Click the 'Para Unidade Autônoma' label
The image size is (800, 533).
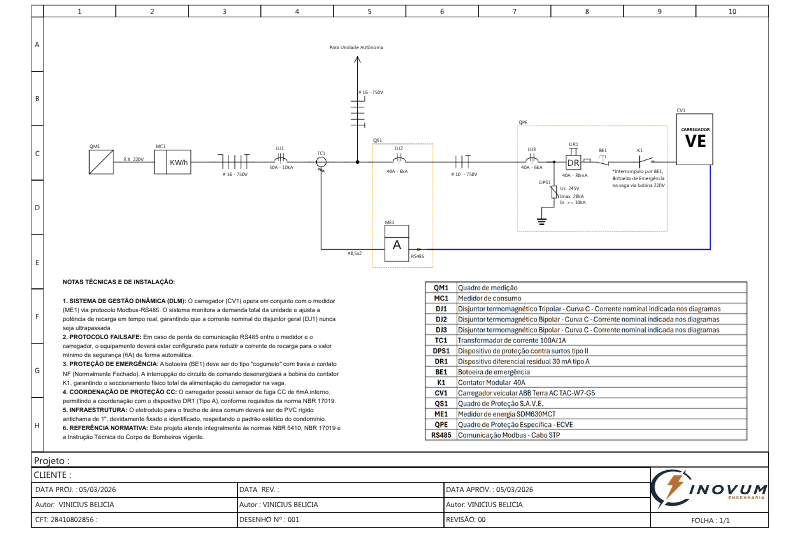(x=356, y=47)
